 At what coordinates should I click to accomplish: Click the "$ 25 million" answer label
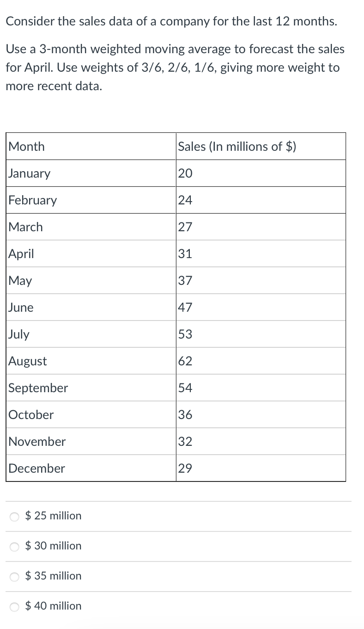(x=53, y=516)
